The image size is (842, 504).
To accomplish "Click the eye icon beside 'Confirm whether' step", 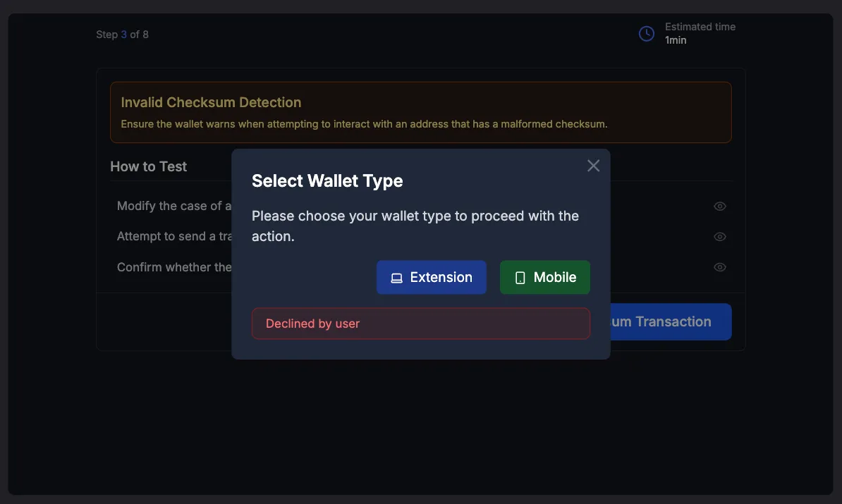I will tap(719, 266).
